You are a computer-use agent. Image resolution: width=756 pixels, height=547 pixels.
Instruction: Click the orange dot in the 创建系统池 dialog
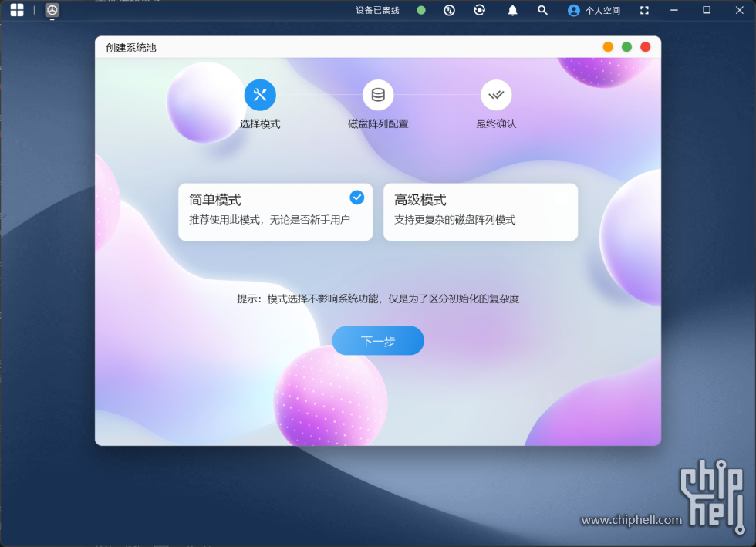pos(608,47)
